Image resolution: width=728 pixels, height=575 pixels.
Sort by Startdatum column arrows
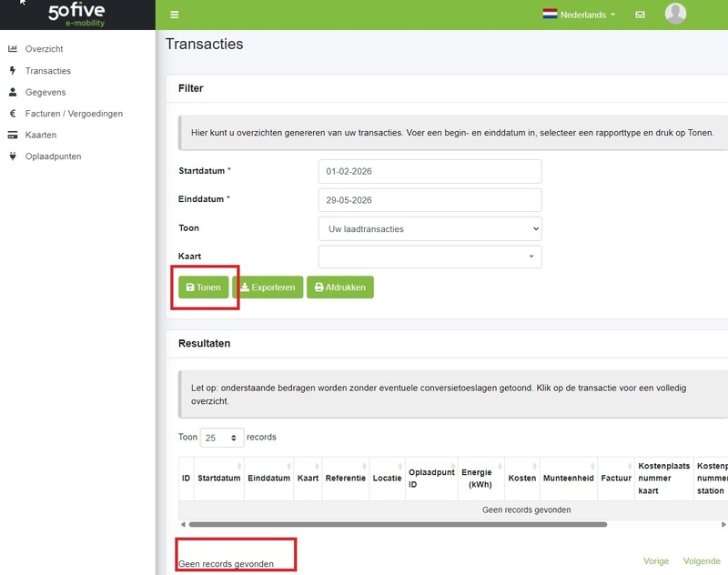pos(239,466)
